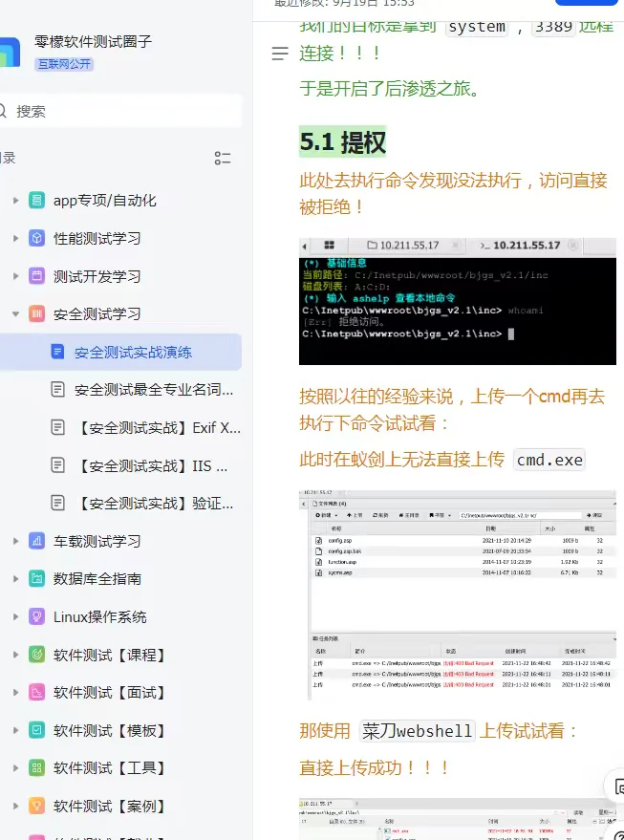This screenshot has height=840, width=624.
Task: Click the 软件测试【面试】 pink icon
Action: point(36,693)
